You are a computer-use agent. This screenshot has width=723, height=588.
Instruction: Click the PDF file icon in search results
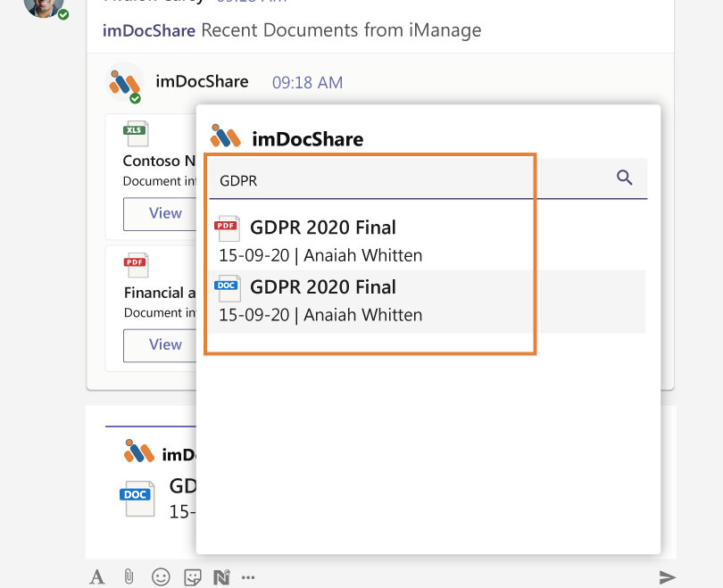[227, 228]
